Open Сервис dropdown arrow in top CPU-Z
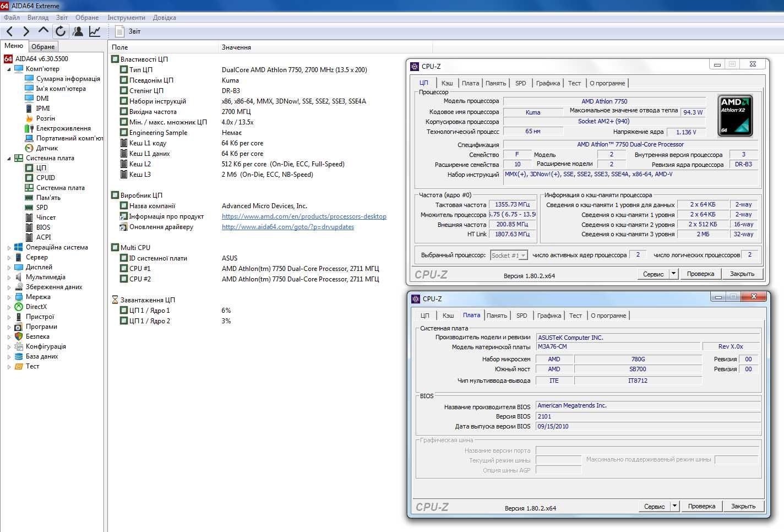784x532 pixels. pos(673,274)
